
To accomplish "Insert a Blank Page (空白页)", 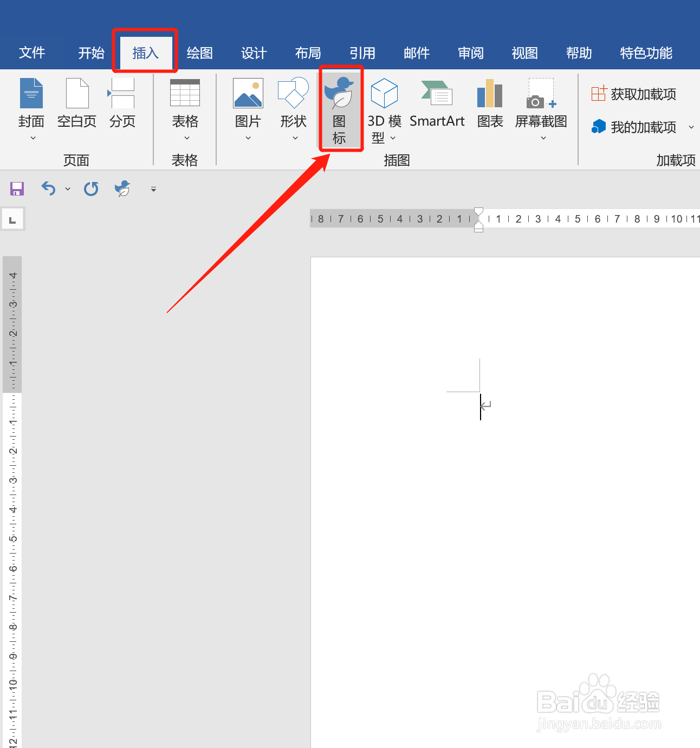I will [x=77, y=104].
